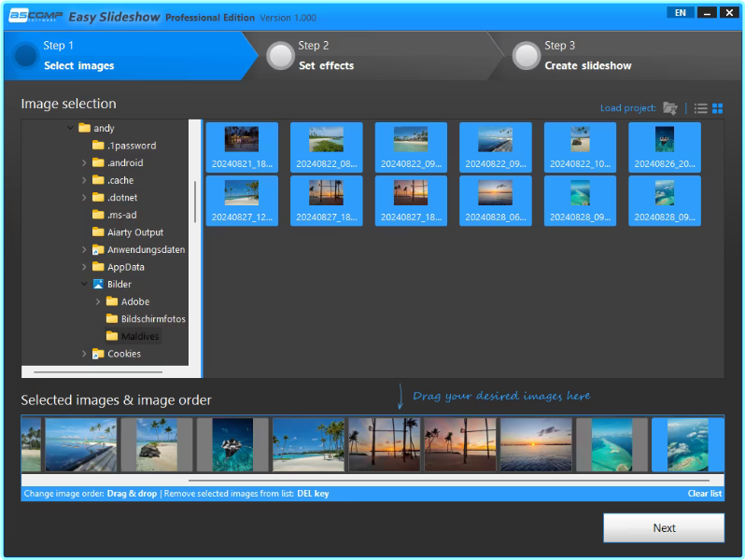Image resolution: width=745 pixels, height=560 pixels.
Task: Collapse the Bilder folder
Action: coord(84,284)
